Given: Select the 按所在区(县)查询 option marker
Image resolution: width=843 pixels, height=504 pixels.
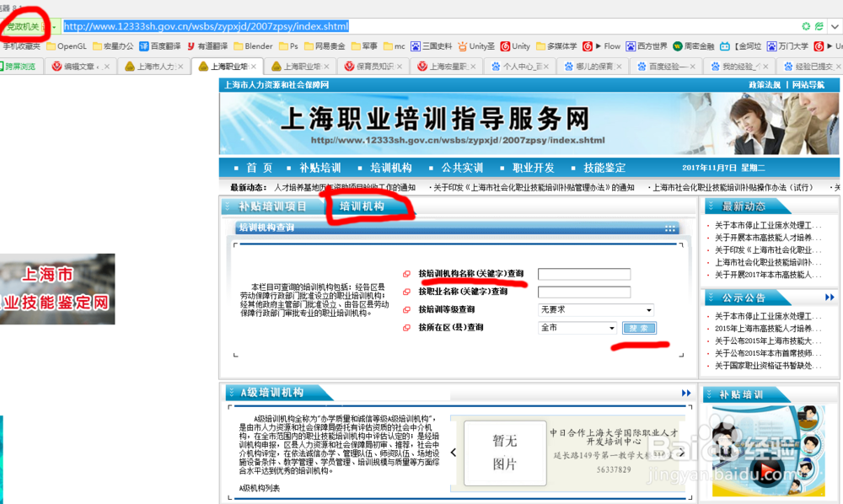Looking at the screenshot, I should (x=405, y=328).
